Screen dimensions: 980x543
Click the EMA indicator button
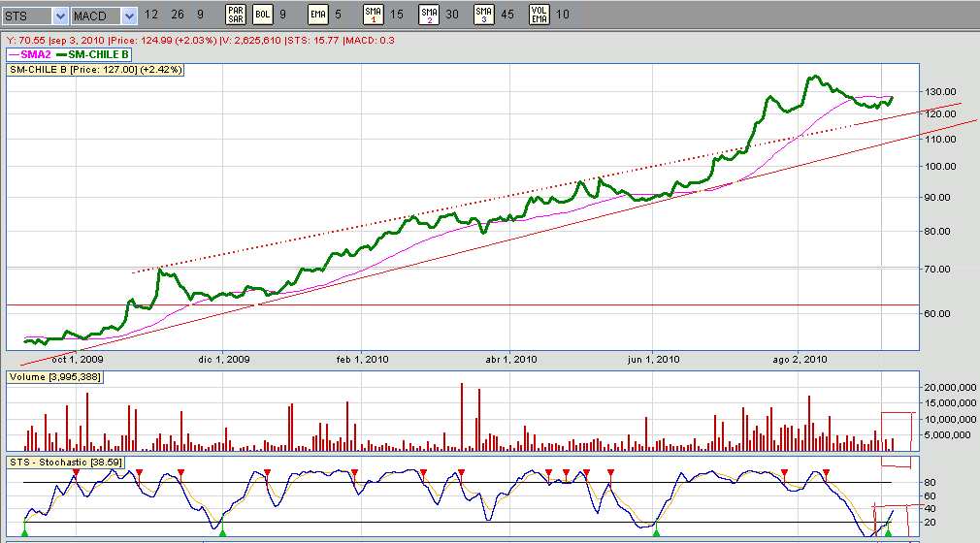(319, 15)
